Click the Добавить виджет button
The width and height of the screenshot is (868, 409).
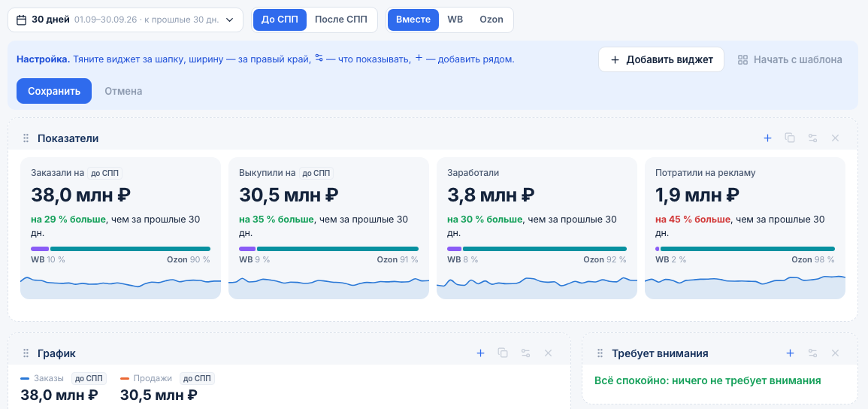pyautogui.click(x=661, y=60)
